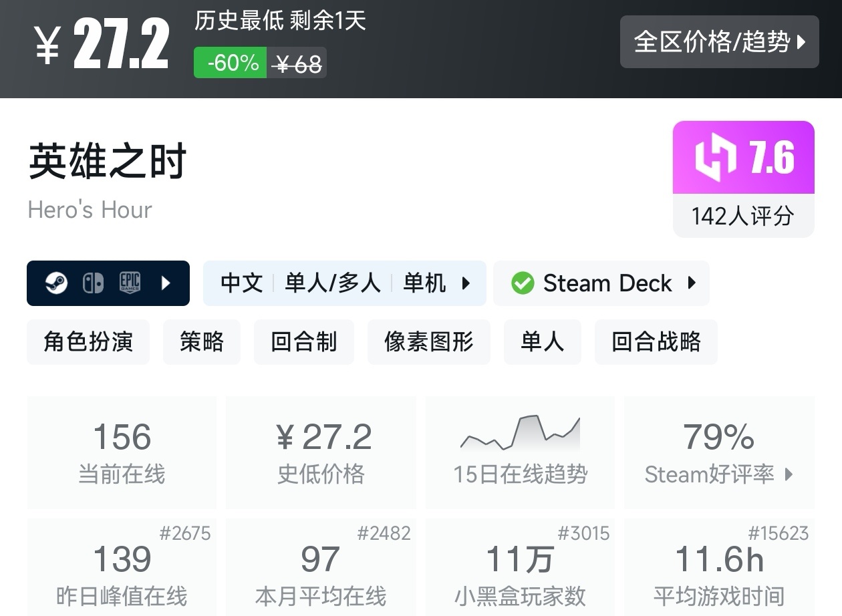Select the 策略 tag
The width and height of the screenshot is (842, 616).
201,342
